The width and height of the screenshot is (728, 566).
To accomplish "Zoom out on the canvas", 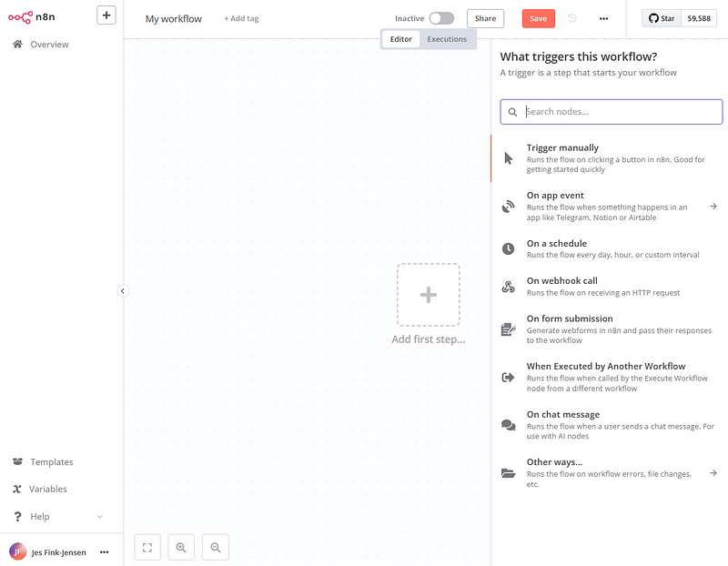I will pyautogui.click(x=216, y=548).
